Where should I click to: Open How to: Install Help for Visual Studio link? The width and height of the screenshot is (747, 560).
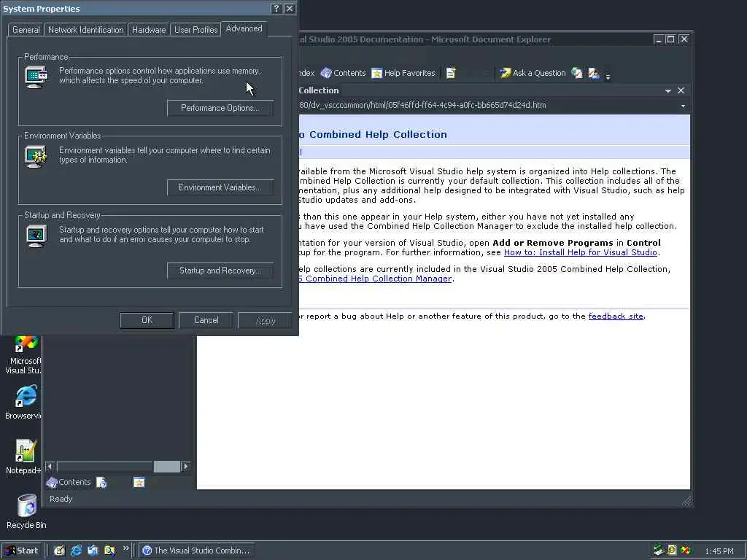[581, 252]
